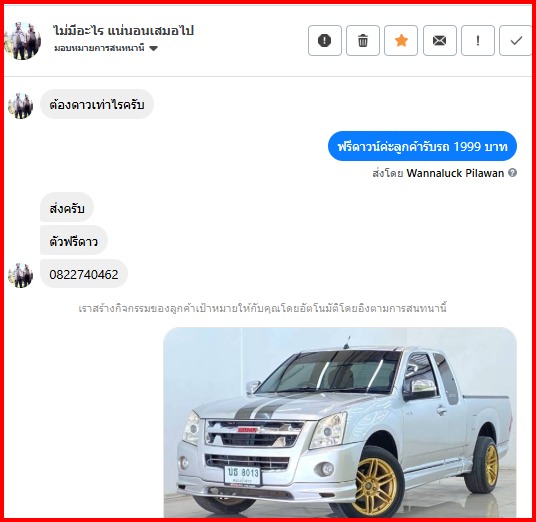Click the header profile picture

click(23, 40)
